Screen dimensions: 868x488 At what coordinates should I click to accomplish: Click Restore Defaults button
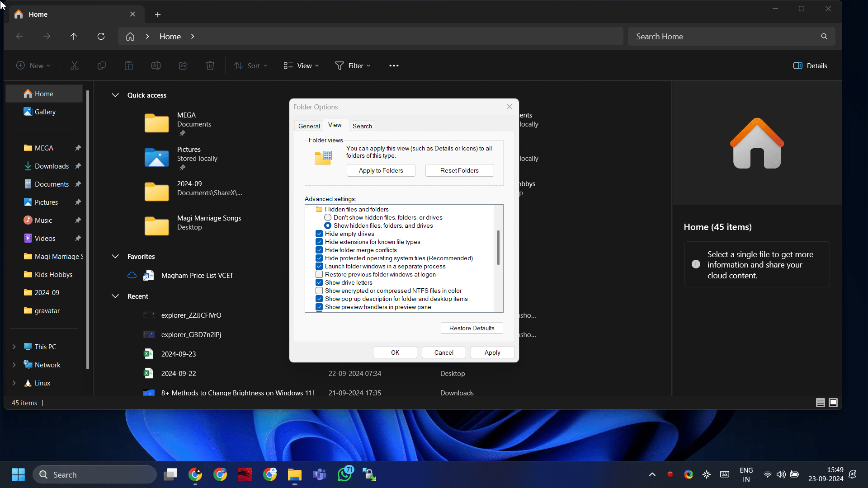point(472,328)
